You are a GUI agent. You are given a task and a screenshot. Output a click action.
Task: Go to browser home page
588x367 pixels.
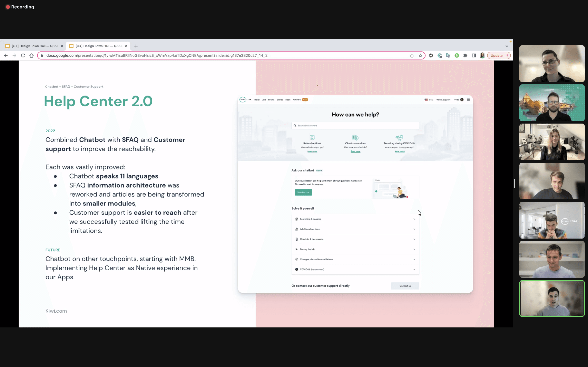pyautogui.click(x=31, y=56)
